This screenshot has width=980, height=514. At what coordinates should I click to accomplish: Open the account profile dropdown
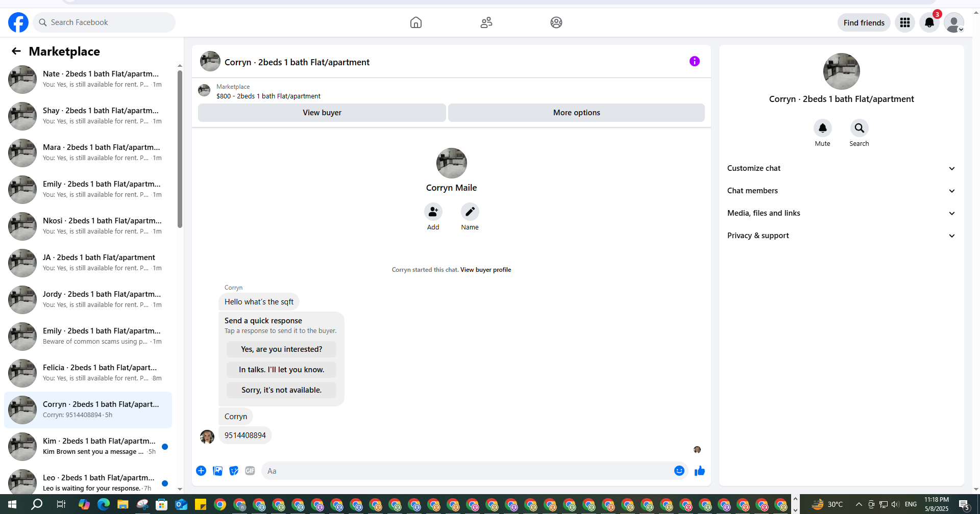pyautogui.click(x=954, y=22)
